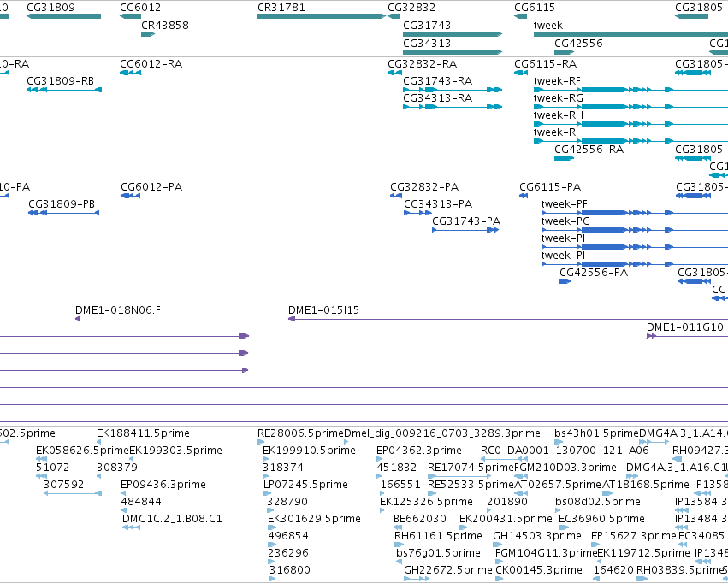
Task: Click the LP07245.5prime EST label
Action: coord(305,485)
